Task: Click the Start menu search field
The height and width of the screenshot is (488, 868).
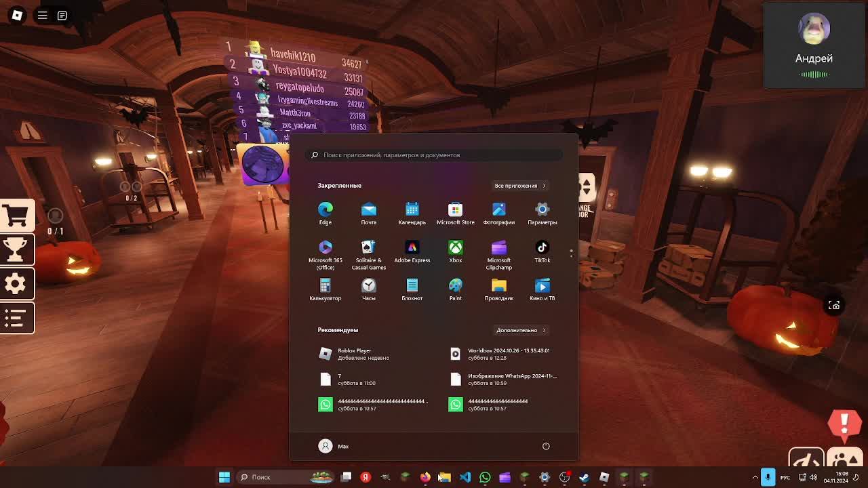Action: (434, 155)
